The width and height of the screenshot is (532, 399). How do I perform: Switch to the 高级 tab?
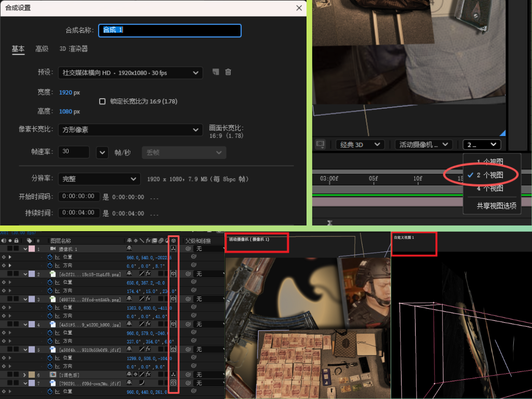point(42,49)
